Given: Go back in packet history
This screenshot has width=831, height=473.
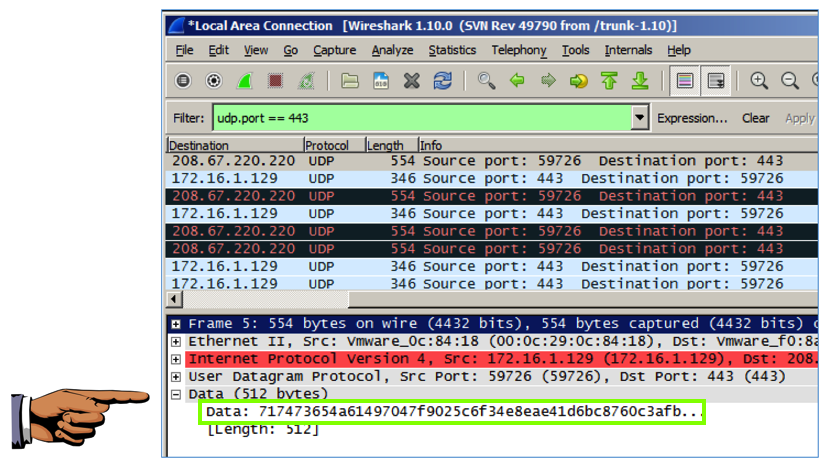Looking at the screenshot, I should [517, 81].
